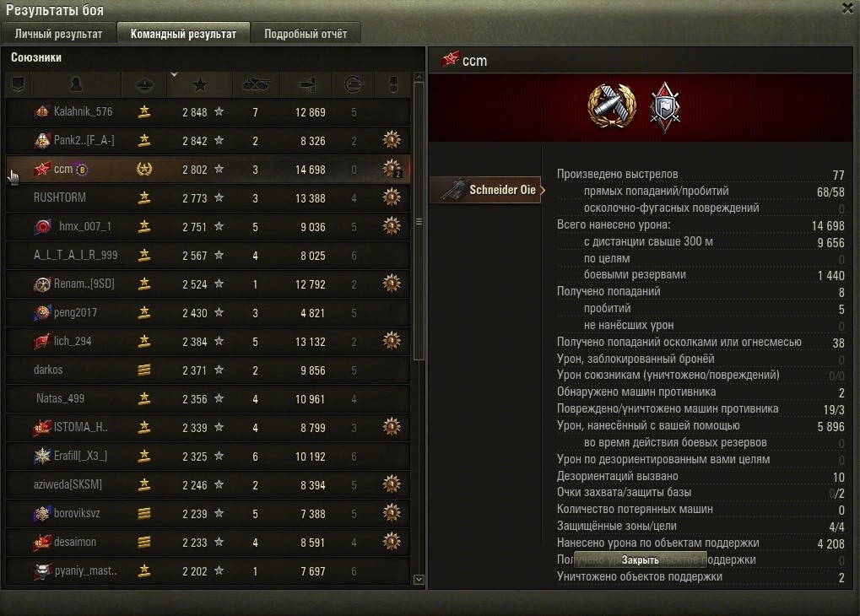860x616 pixels.
Task: Click the crossed shell laurel medal
Action: click(x=612, y=105)
